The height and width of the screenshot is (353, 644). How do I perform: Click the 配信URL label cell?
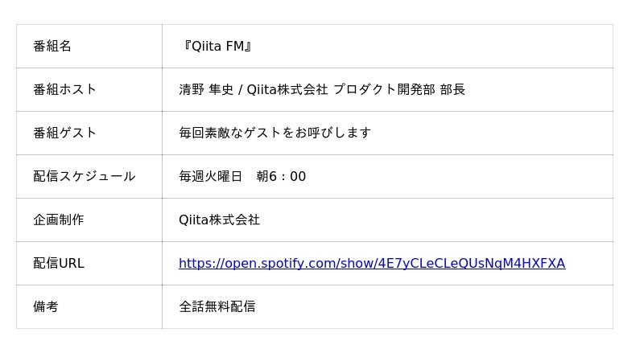(58, 264)
